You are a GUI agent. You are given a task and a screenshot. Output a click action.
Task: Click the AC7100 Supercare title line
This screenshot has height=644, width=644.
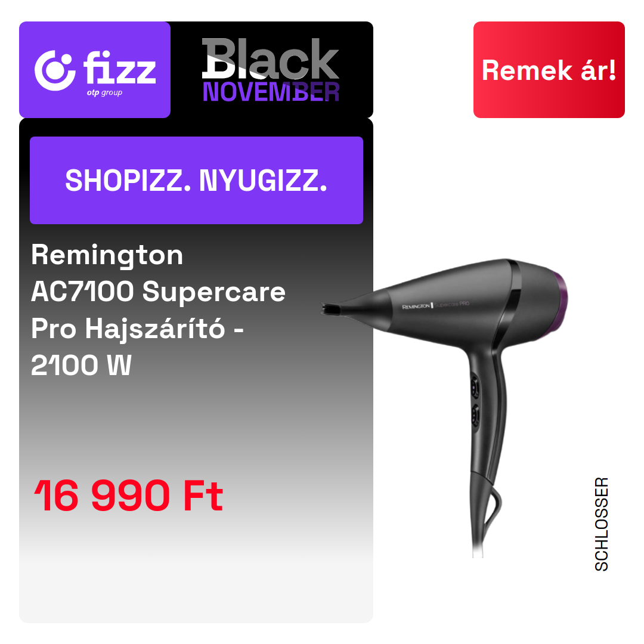coord(158,292)
